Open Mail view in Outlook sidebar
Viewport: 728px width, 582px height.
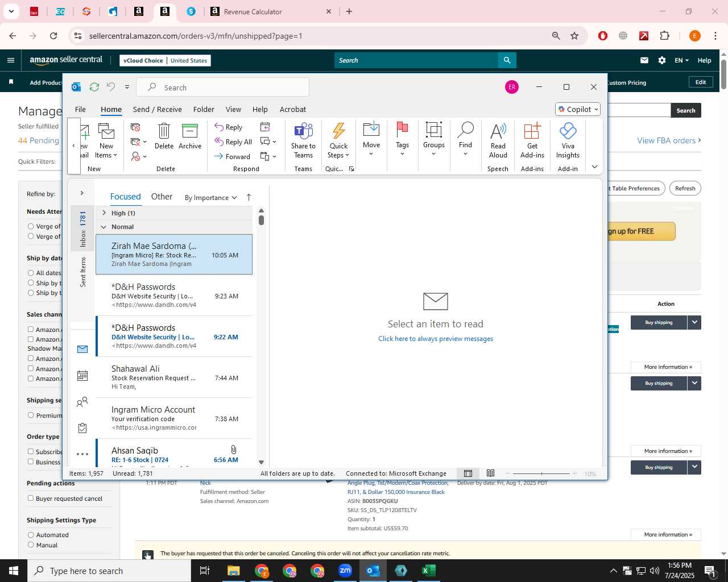pos(82,349)
